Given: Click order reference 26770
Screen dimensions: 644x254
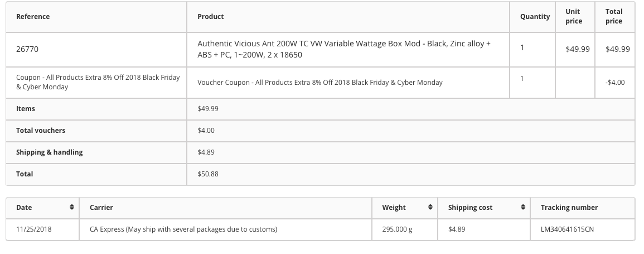Looking at the screenshot, I should (x=27, y=49).
